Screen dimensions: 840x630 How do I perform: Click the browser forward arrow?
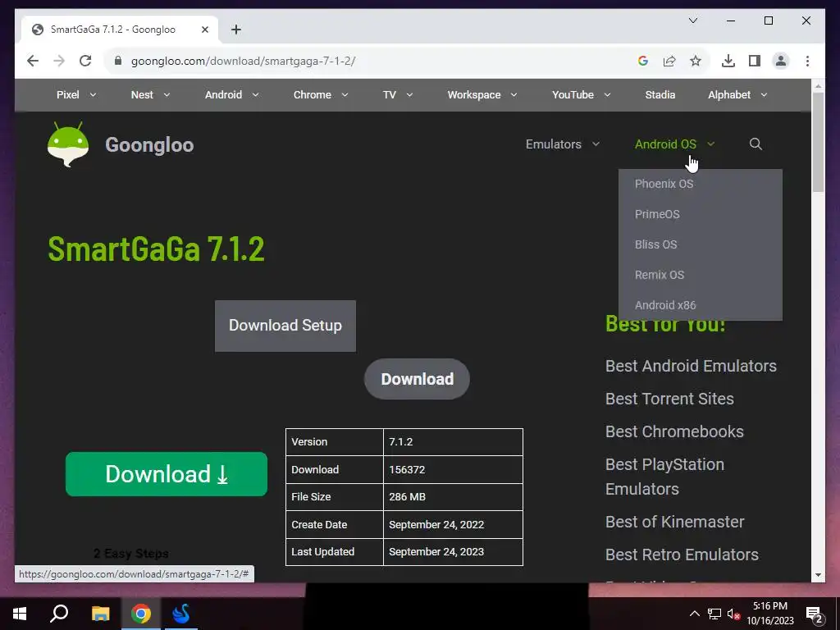pos(59,61)
